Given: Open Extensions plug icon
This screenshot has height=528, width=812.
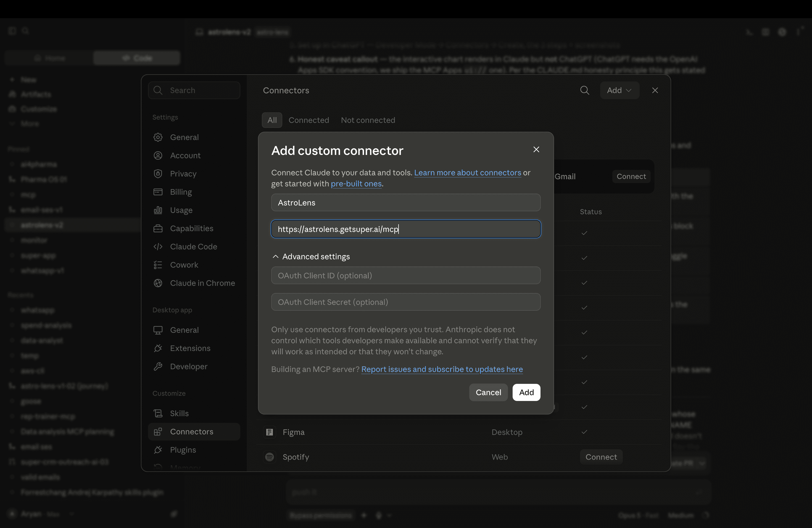Looking at the screenshot, I should tap(158, 348).
